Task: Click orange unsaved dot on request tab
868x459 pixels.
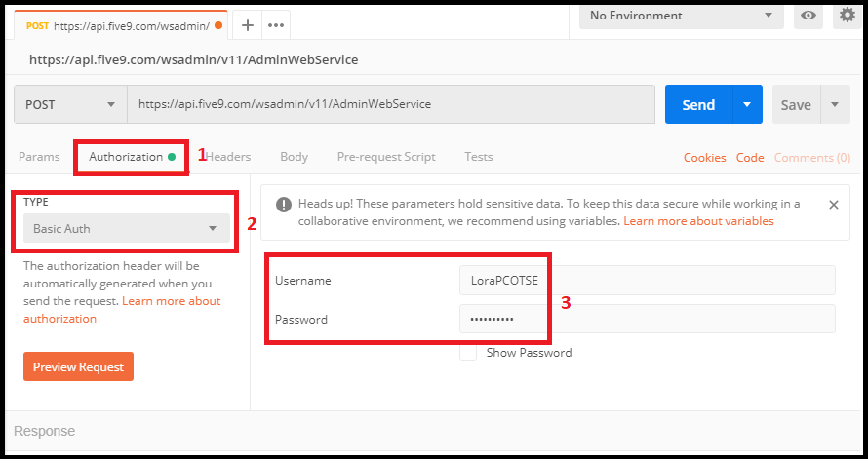Action: pyautogui.click(x=218, y=25)
